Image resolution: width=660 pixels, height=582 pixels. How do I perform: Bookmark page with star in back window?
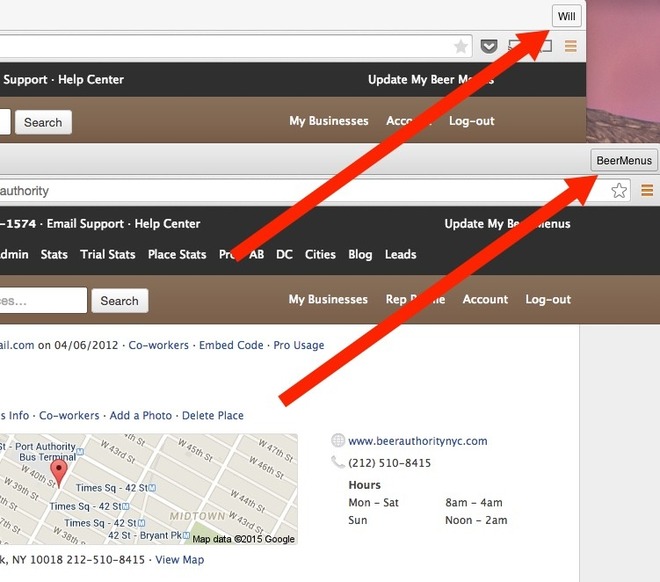click(x=461, y=46)
